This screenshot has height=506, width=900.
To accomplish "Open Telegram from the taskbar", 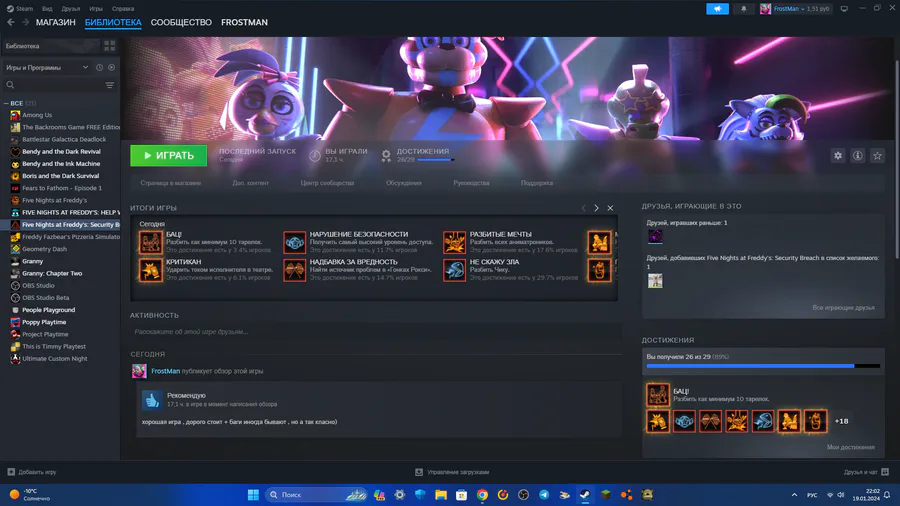I will tap(544, 495).
